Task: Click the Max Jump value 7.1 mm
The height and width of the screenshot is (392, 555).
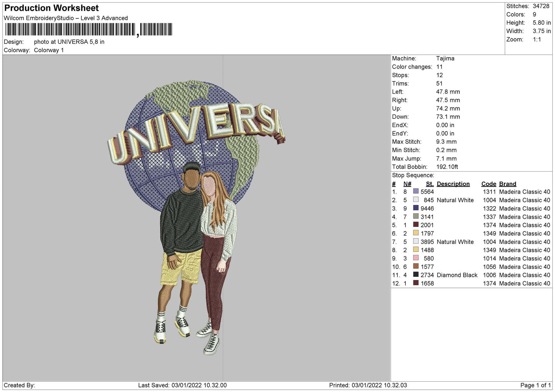Action: click(x=446, y=159)
